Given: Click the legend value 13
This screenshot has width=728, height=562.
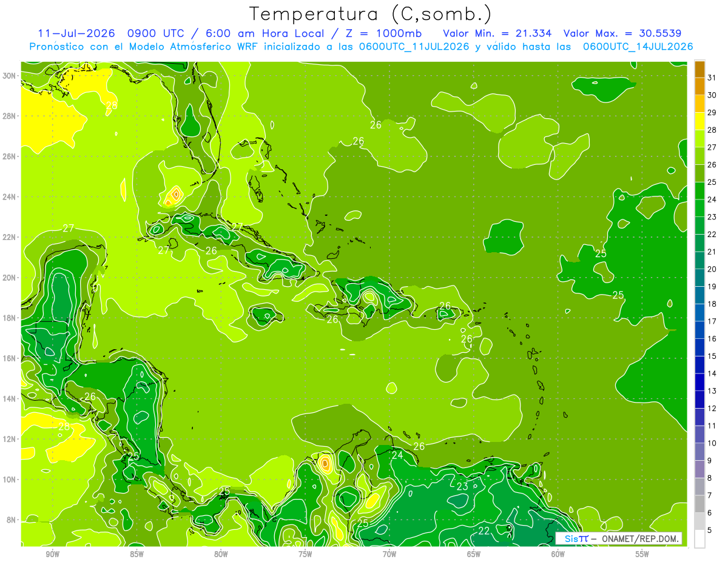Looking at the screenshot, I should [x=712, y=391].
